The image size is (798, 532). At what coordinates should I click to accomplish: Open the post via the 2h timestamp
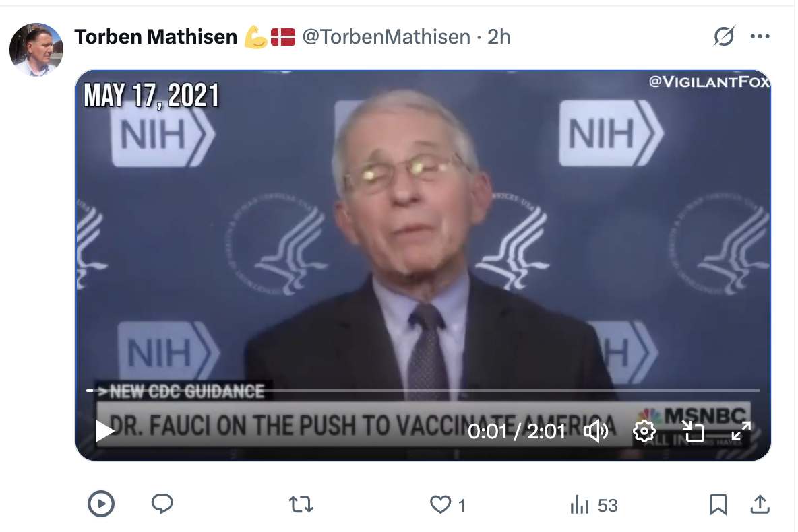pos(499,37)
